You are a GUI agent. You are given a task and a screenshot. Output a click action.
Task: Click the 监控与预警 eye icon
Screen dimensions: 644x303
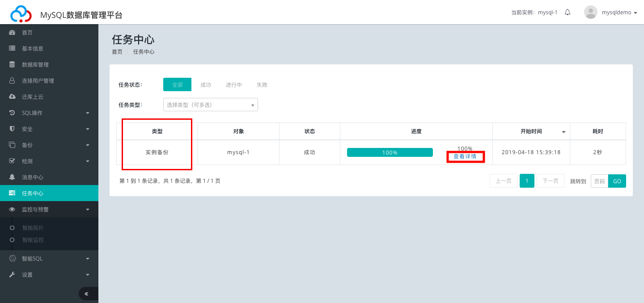12,210
